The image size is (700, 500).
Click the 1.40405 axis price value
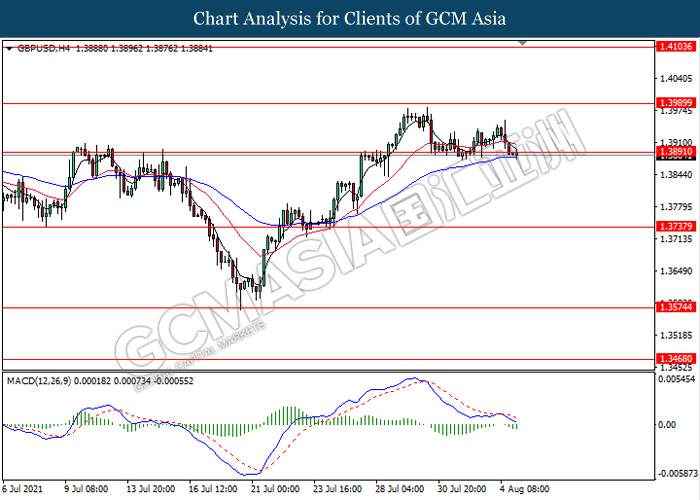676,79
